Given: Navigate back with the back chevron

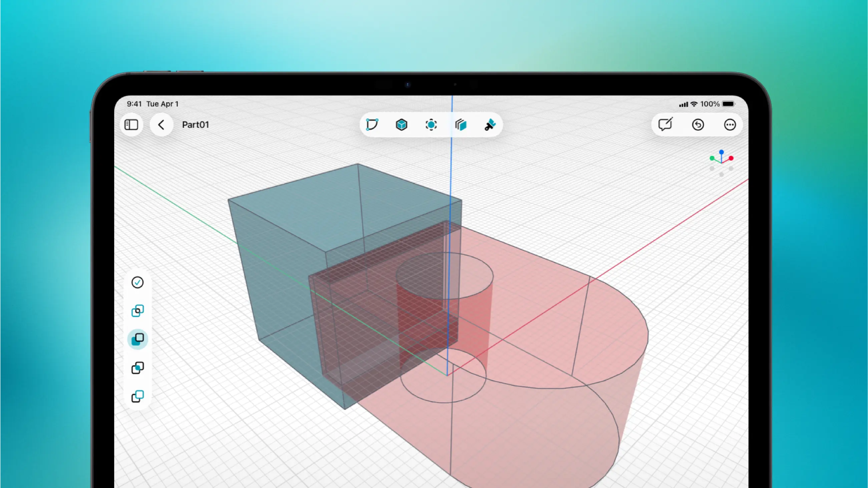Looking at the screenshot, I should tap(161, 125).
